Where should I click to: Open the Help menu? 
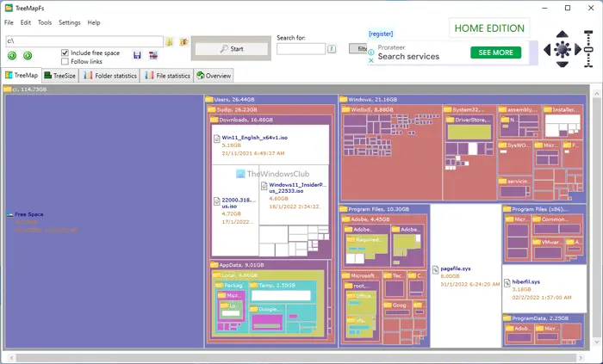coord(94,22)
